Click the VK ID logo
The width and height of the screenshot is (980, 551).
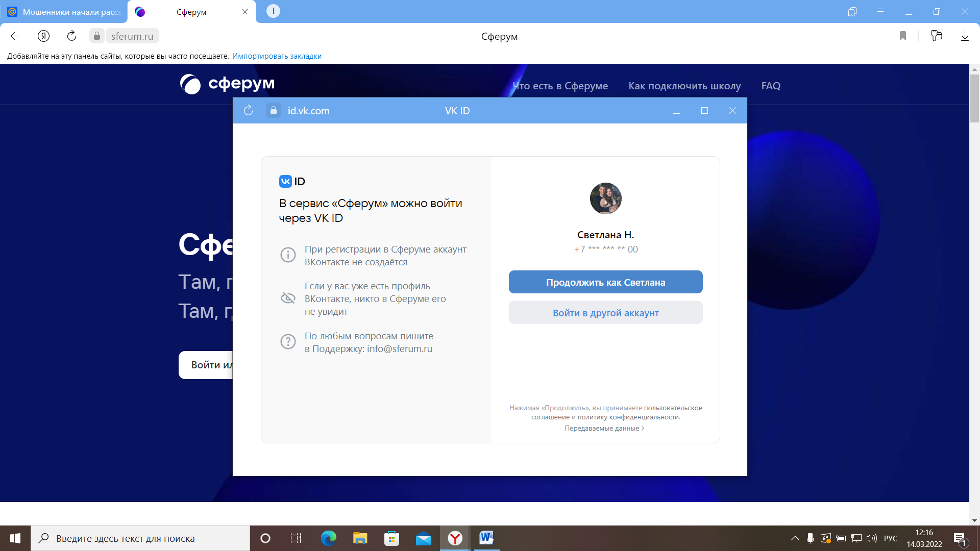coord(292,181)
